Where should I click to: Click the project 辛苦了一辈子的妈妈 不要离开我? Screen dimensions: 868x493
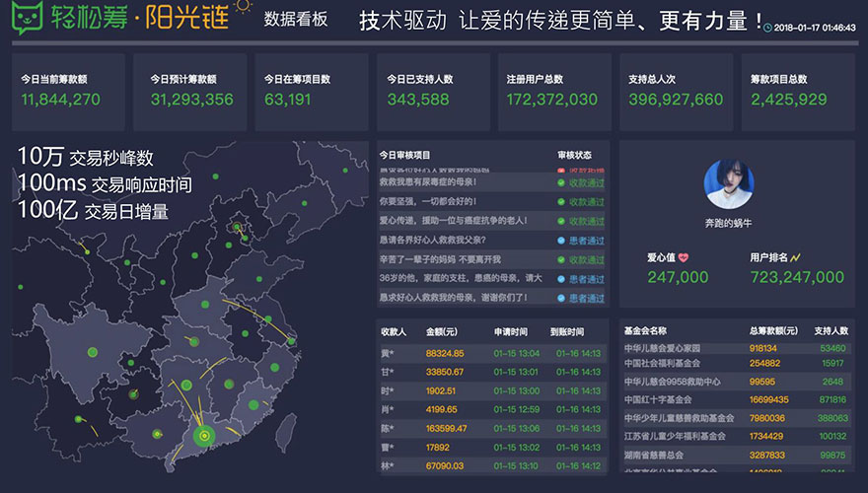[440, 259]
